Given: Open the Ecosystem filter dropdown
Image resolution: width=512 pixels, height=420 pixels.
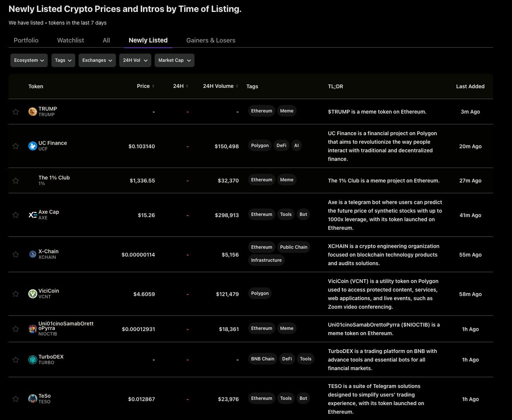Looking at the screenshot, I should point(29,60).
